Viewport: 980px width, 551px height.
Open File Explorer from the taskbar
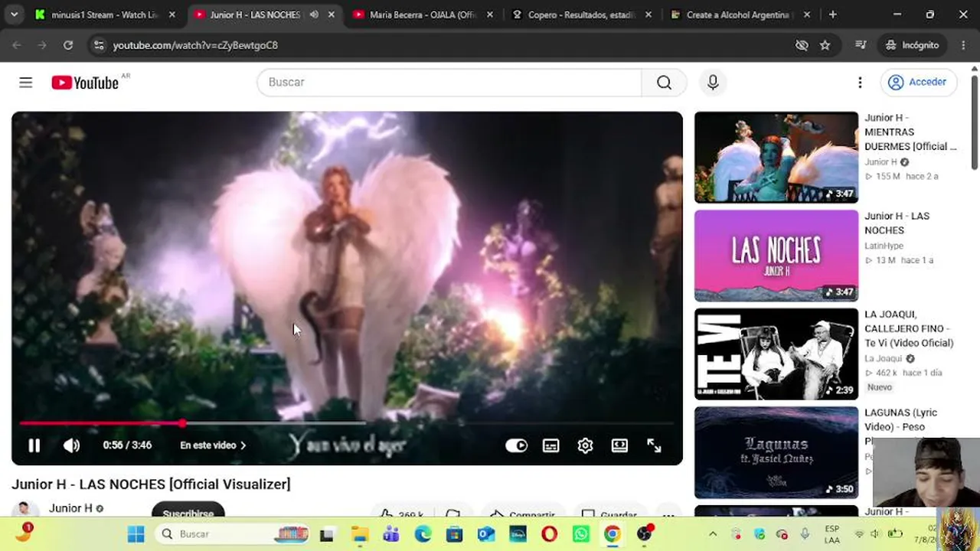[x=359, y=534]
